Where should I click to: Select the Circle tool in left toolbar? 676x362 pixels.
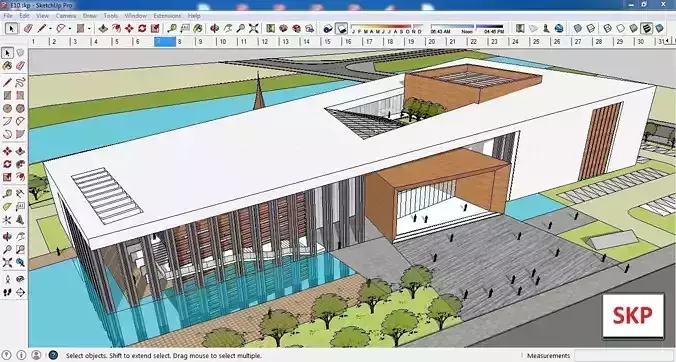click(x=7, y=108)
